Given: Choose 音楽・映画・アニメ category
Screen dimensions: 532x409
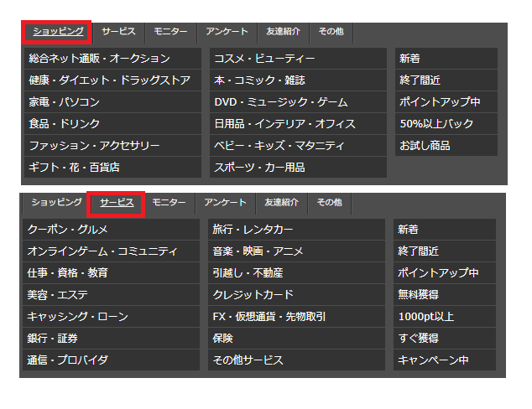Looking at the screenshot, I should [x=296, y=251].
